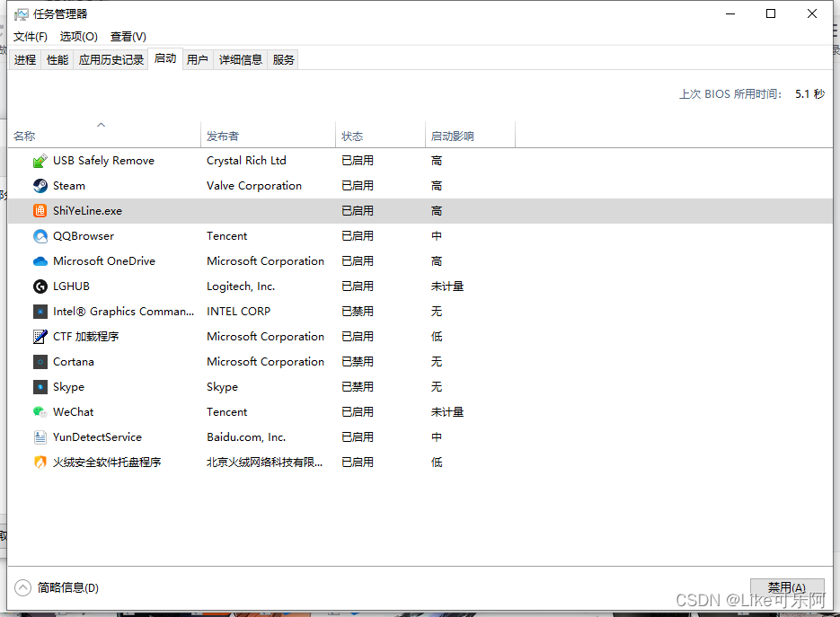Viewport: 840px width, 617px height.
Task: Click publisher Crystal Rich Ltd
Action: tap(246, 161)
